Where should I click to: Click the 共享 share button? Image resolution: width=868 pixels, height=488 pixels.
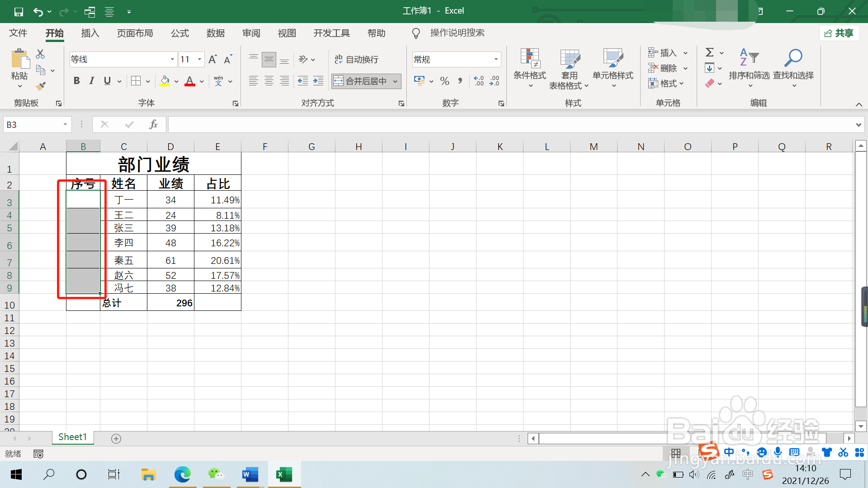(839, 33)
